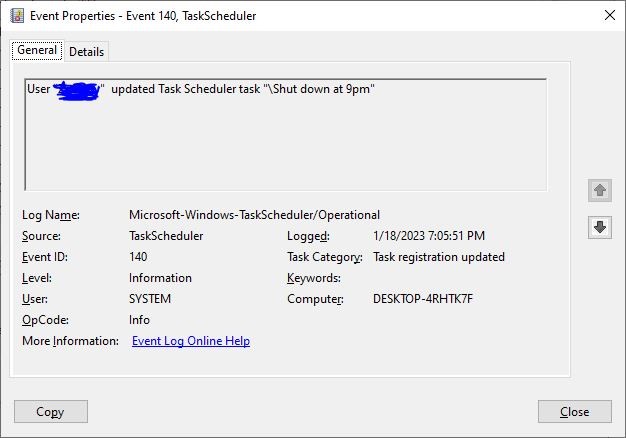Screen dimensions: 626x438
Task: Click the Event ID value 140
Action: (138, 257)
